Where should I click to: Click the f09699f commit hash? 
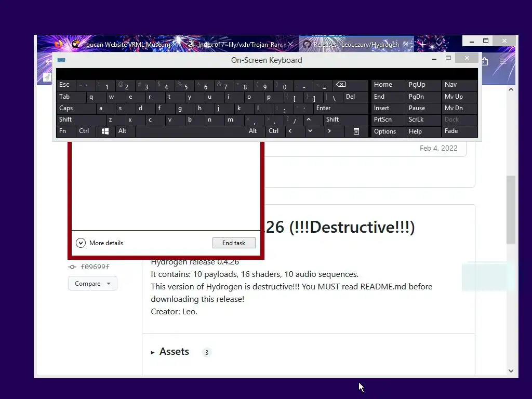pos(95,267)
